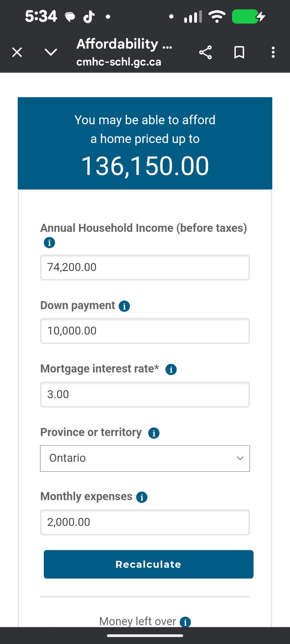Show info for Mortgage interest rate
Viewport: 290px width, 644px height.
(171, 369)
